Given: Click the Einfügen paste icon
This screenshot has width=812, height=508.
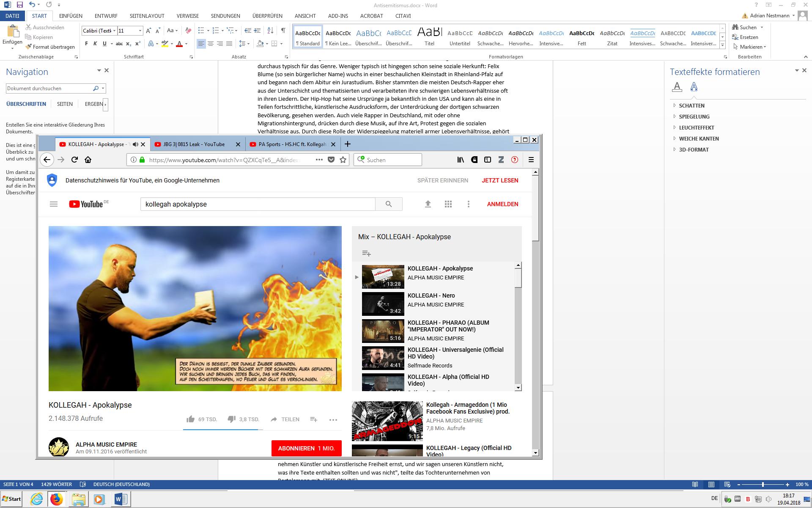Looking at the screenshot, I should [13, 32].
